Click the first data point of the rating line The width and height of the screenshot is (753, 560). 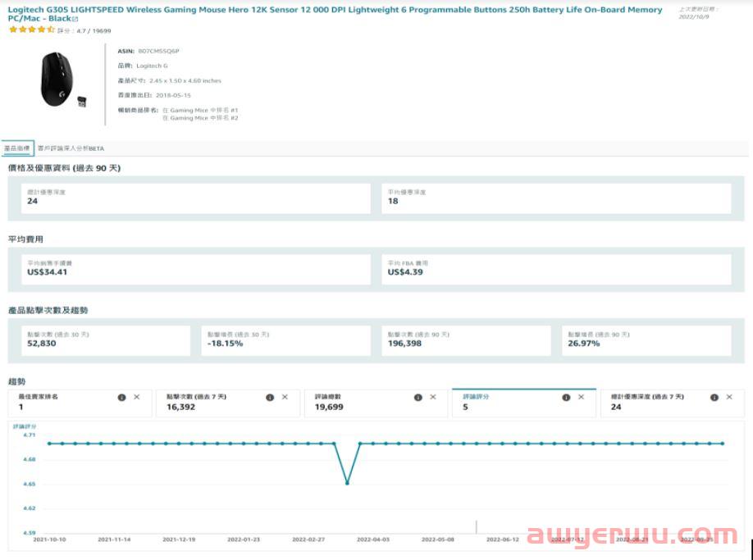pyautogui.click(x=49, y=444)
